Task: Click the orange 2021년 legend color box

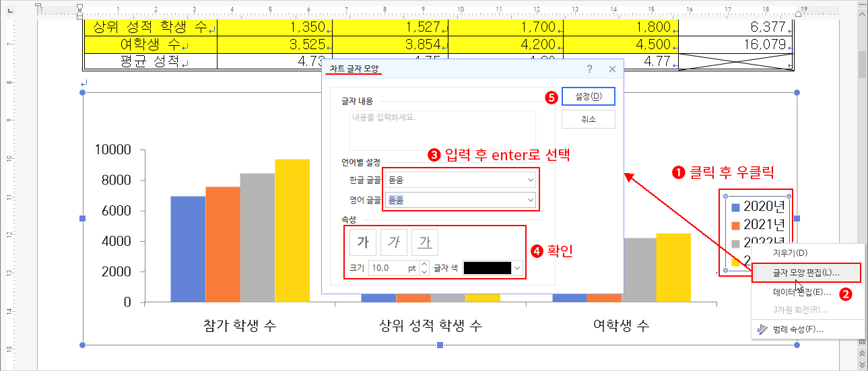Action: [736, 225]
